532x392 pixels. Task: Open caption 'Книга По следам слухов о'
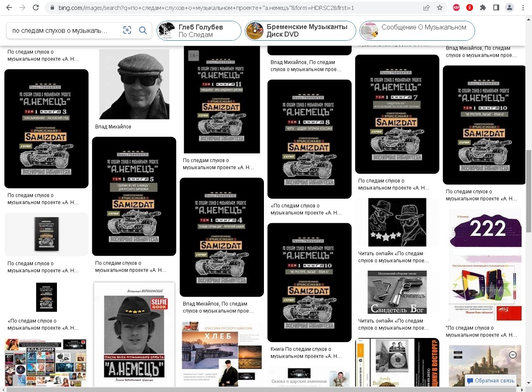(x=306, y=353)
